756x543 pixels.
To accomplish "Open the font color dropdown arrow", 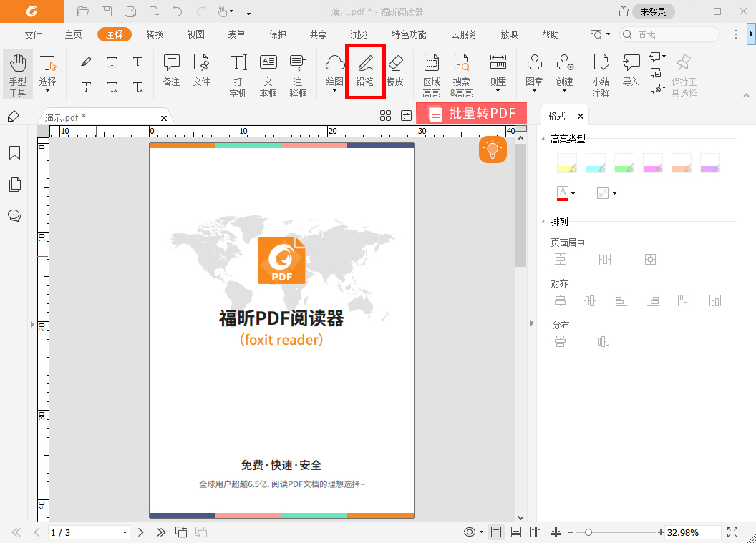I will pos(573,194).
